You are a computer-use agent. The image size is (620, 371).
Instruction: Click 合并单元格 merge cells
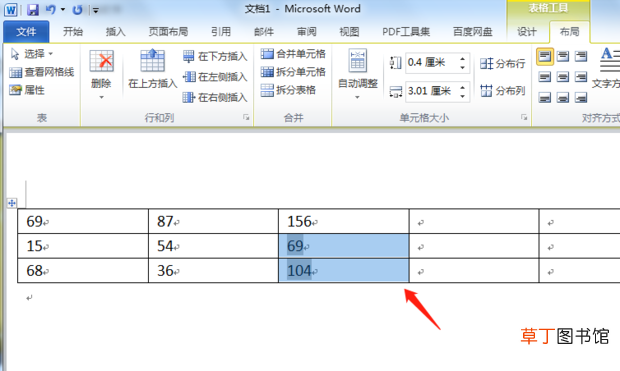pos(293,54)
